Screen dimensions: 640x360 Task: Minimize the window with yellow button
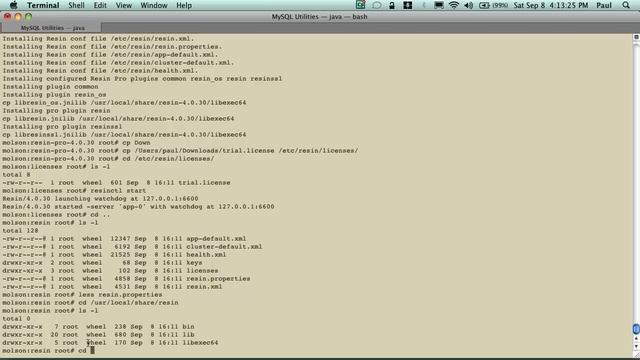click(18, 17)
